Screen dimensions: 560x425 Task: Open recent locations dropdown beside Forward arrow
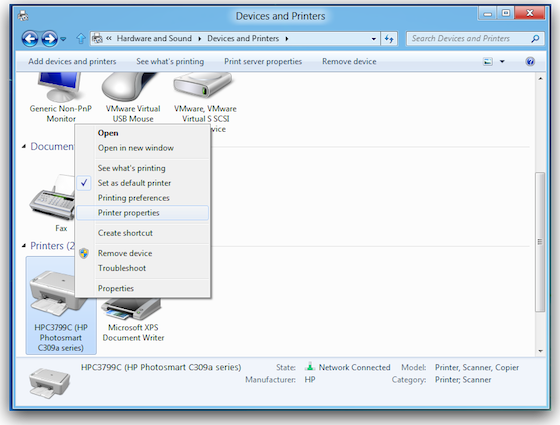[x=63, y=39]
